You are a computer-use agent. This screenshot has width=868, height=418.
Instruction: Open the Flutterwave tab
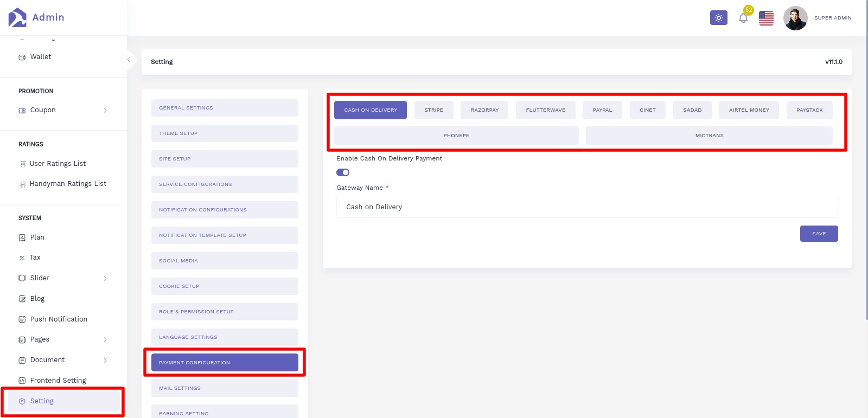pyautogui.click(x=546, y=110)
